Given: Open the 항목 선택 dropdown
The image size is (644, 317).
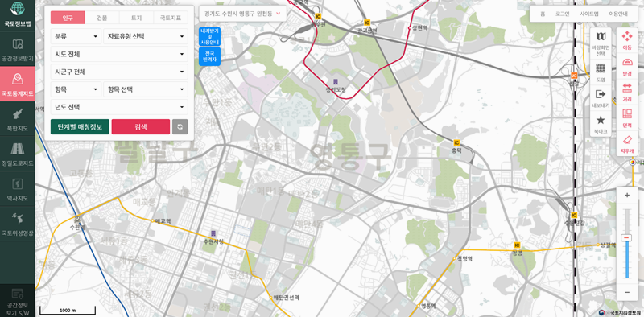Looking at the screenshot, I should [146, 89].
